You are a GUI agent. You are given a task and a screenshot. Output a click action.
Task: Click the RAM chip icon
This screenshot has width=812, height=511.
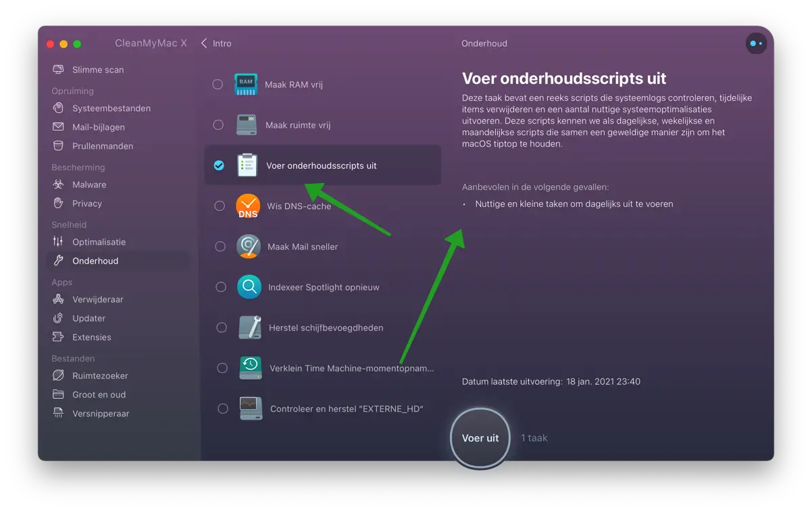point(246,84)
